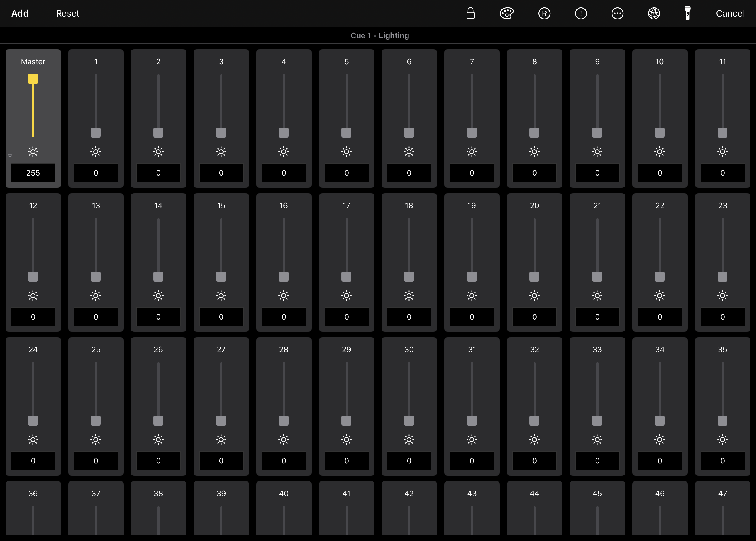This screenshot has height=541, width=756.
Task: Click channel 23 brightness sun icon
Action: (722, 296)
